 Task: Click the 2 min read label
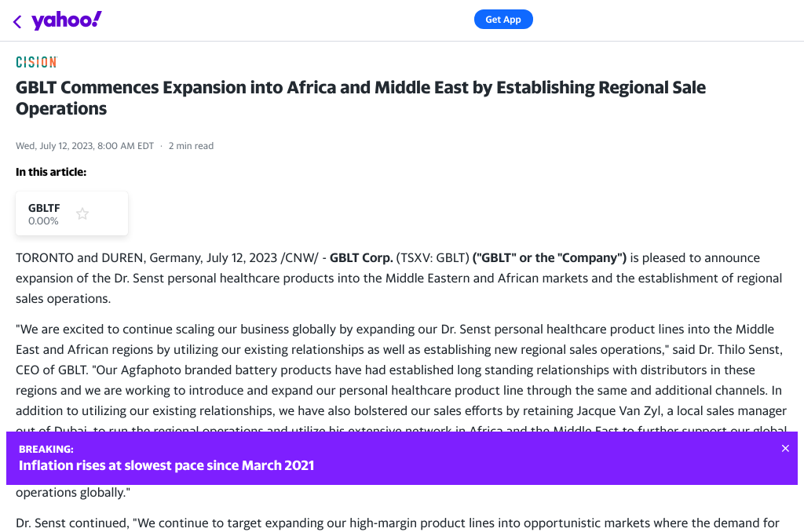(191, 146)
